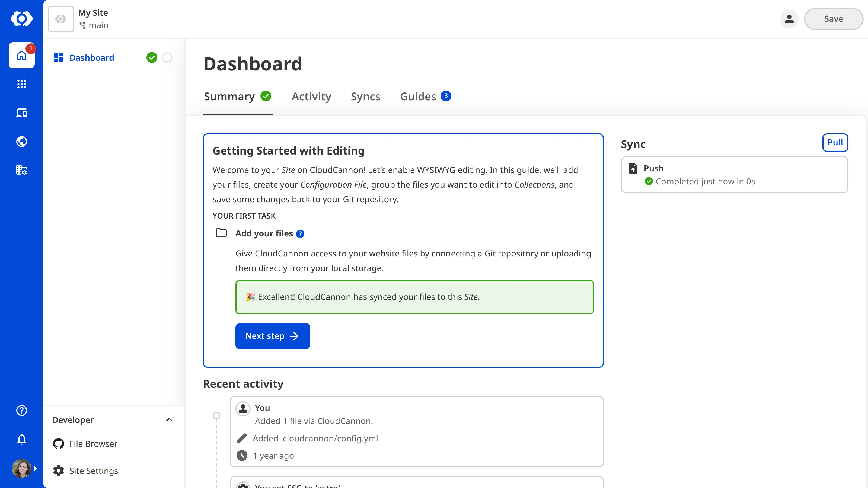Viewport: 868px width, 488px height.
Task: Click the green check next to Dashboard
Action: pyautogui.click(x=152, y=57)
